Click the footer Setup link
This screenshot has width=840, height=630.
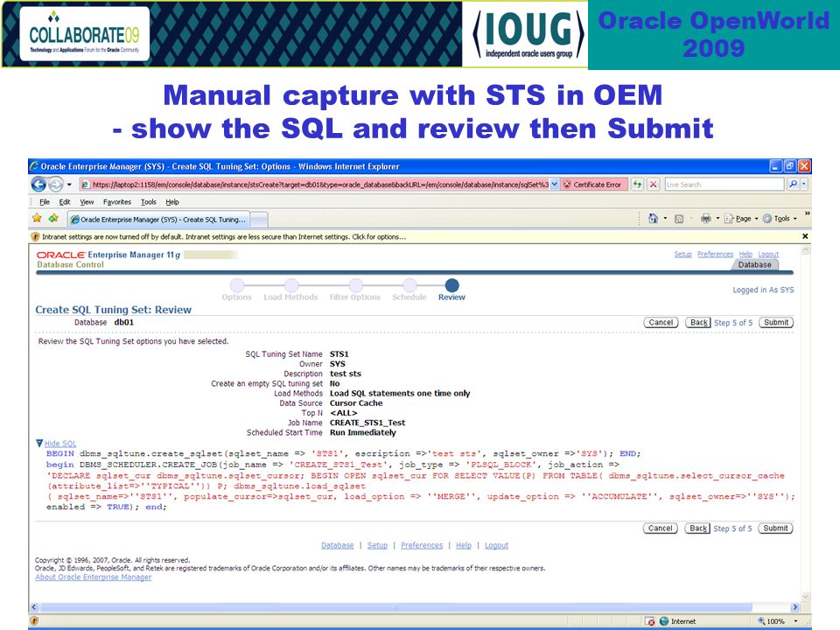[377, 545]
